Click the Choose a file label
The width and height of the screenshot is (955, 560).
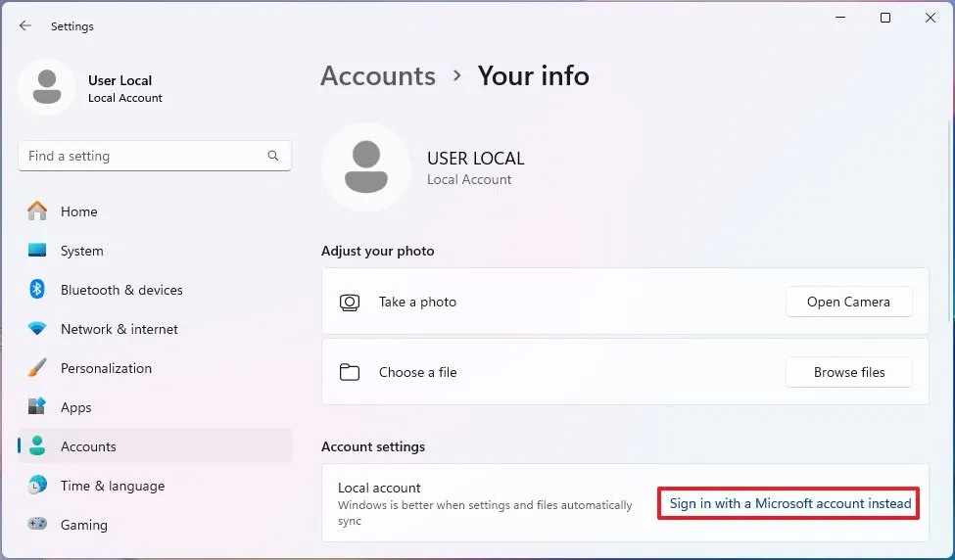pyautogui.click(x=418, y=372)
